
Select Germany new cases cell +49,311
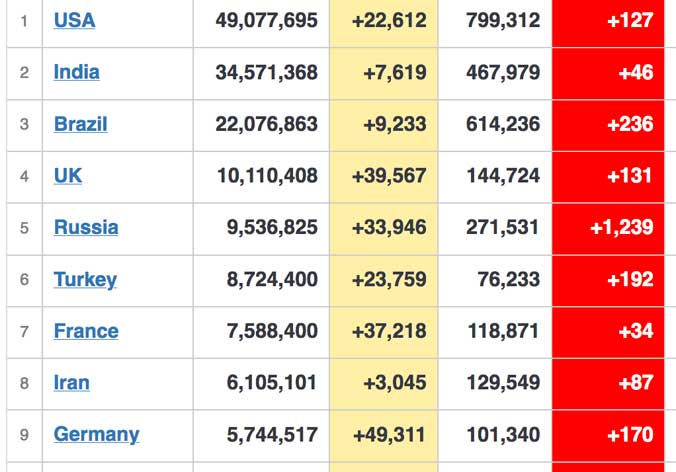click(384, 436)
